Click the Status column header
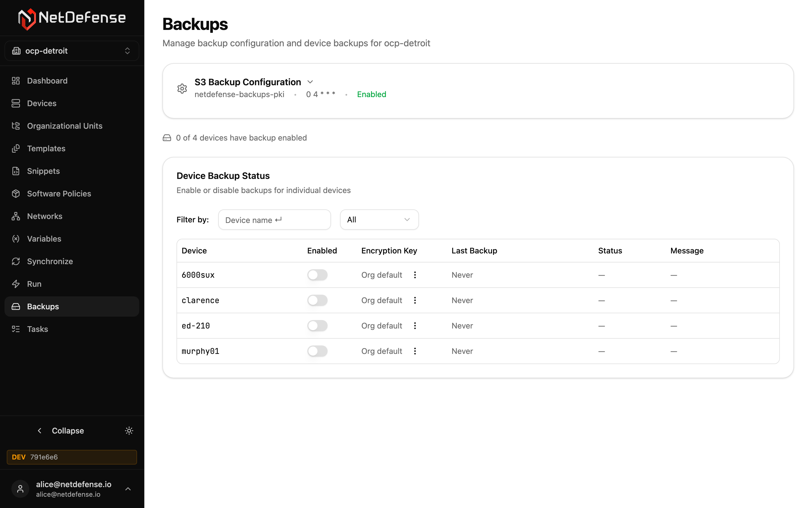Viewport: 812px width, 508px height. [610, 251]
